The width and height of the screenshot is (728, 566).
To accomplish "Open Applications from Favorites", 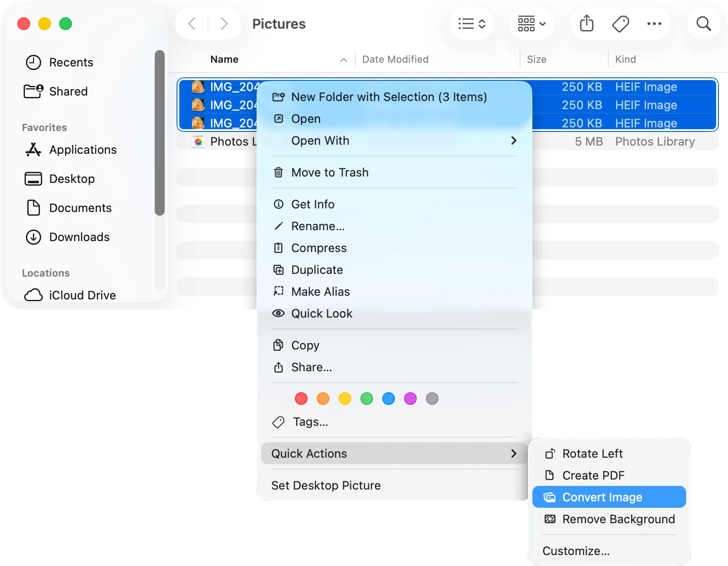I will [71, 150].
